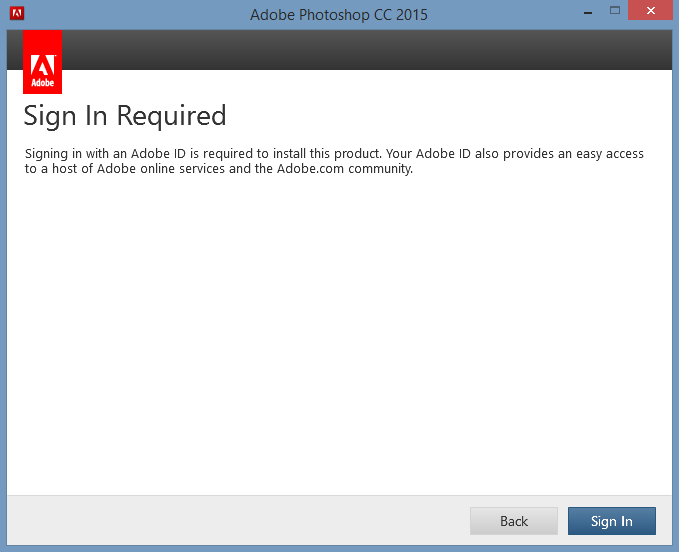Viewport: 679px width, 552px height.
Task: Click the word Required in the heading
Action: point(171,116)
